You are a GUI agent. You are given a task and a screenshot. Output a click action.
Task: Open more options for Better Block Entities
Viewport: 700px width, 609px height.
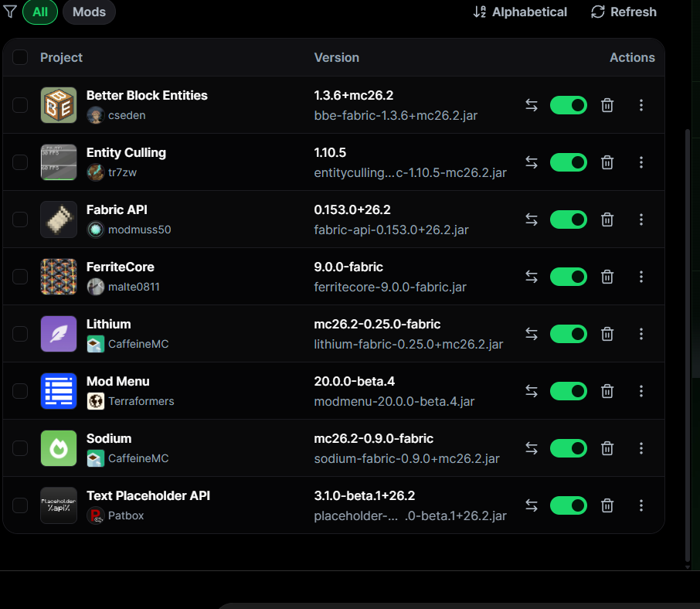tap(641, 105)
